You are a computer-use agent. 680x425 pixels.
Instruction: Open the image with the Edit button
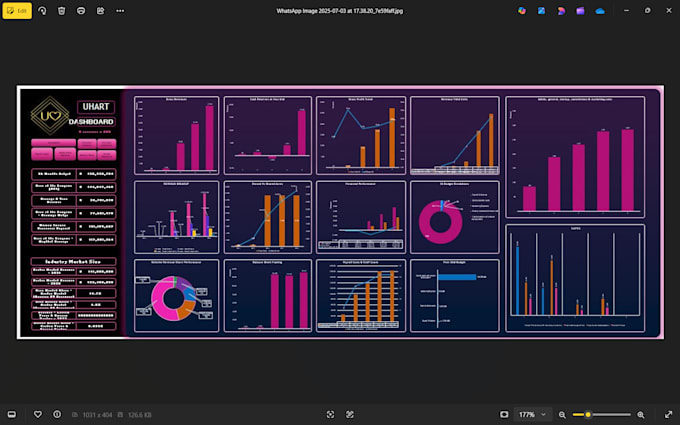click(x=17, y=11)
